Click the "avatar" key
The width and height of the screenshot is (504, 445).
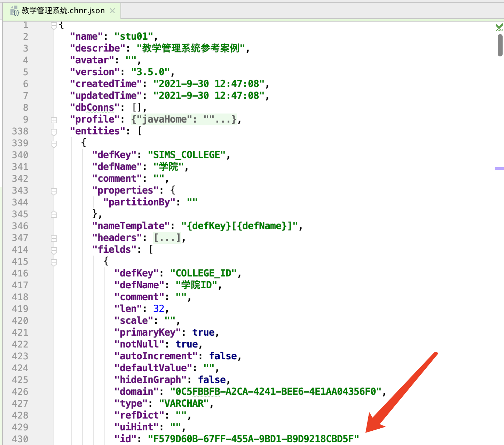click(x=92, y=60)
